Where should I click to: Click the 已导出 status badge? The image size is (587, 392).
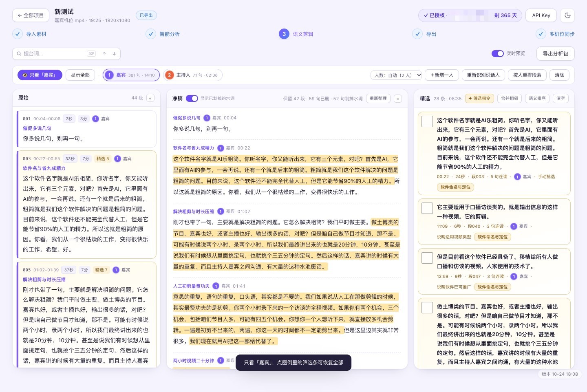tap(146, 15)
